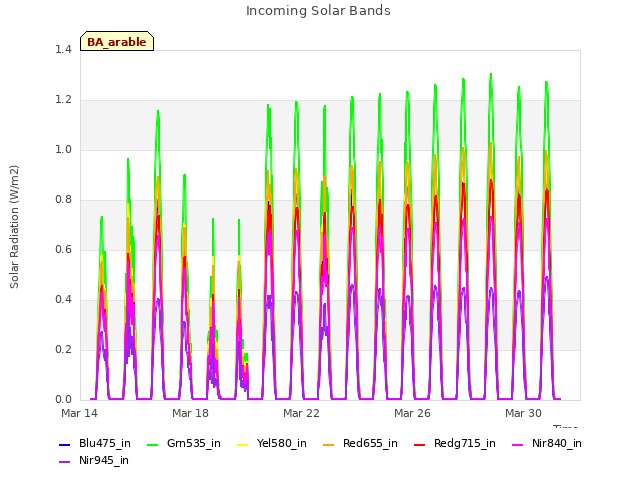Image resolution: width=640 pixels, height=480 pixels.
Task: Click the yellow Yel580_in legend swatch
Action: coord(242,444)
